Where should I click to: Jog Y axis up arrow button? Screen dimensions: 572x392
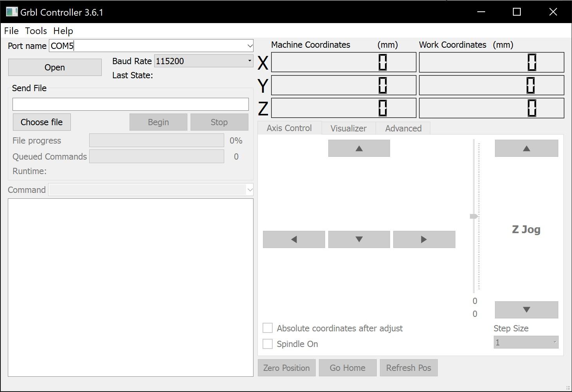359,148
